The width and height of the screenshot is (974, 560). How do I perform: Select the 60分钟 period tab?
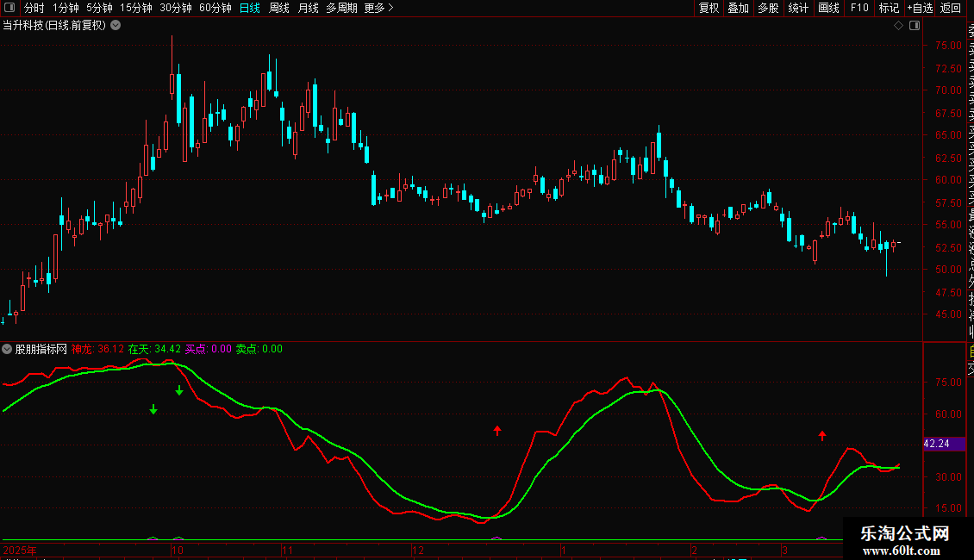pyautogui.click(x=215, y=8)
